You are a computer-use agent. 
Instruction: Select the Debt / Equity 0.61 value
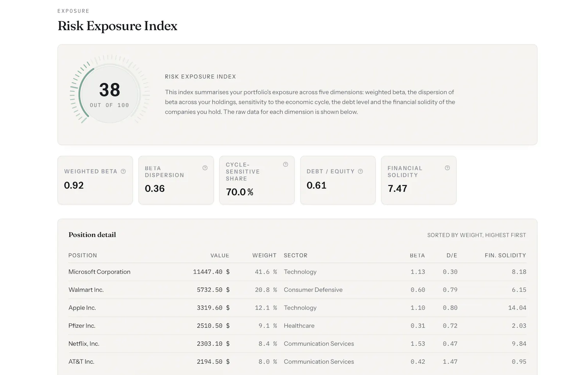click(x=316, y=185)
